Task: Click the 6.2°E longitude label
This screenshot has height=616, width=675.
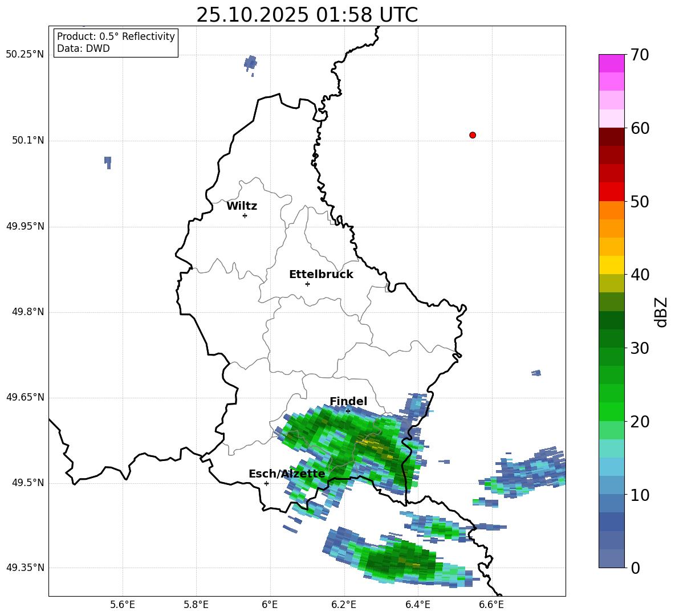Action: tap(344, 605)
